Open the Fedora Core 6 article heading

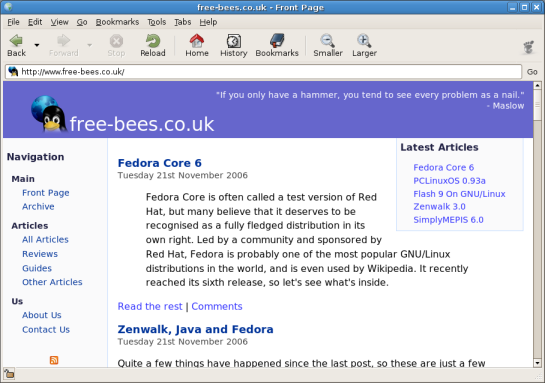[160, 163]
